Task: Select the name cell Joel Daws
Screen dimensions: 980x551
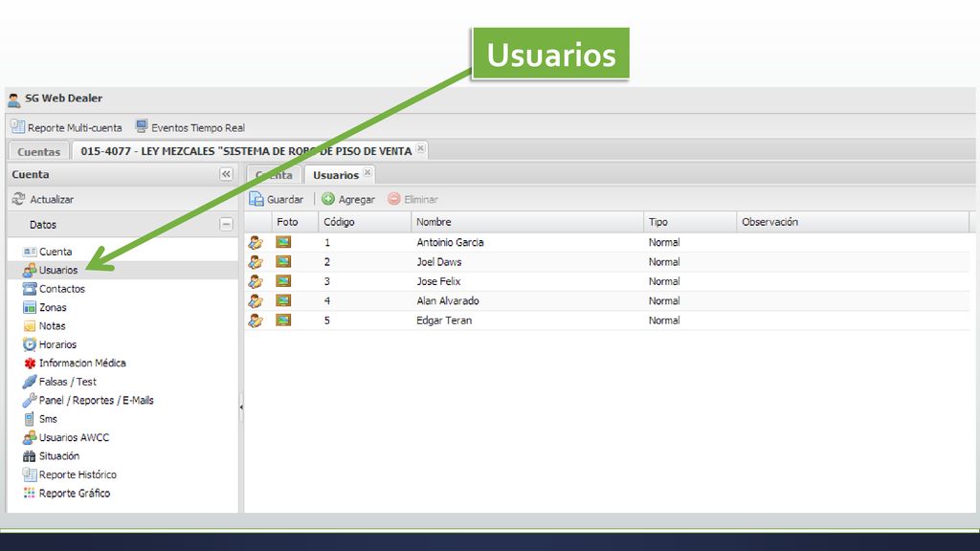Action: tap(438, 262)
